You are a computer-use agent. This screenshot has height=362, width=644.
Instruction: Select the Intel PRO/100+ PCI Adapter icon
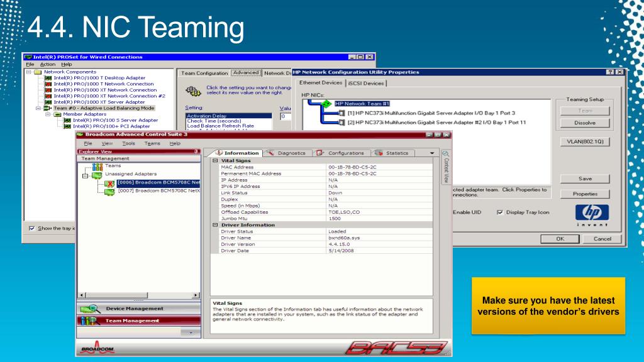tap(67, 126)
